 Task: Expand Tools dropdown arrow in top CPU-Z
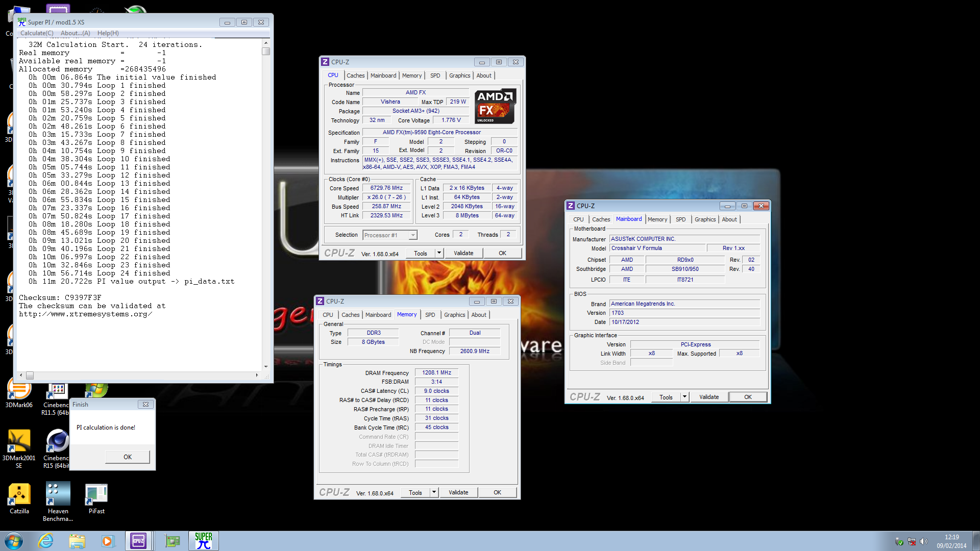click(x=438, y=253)
